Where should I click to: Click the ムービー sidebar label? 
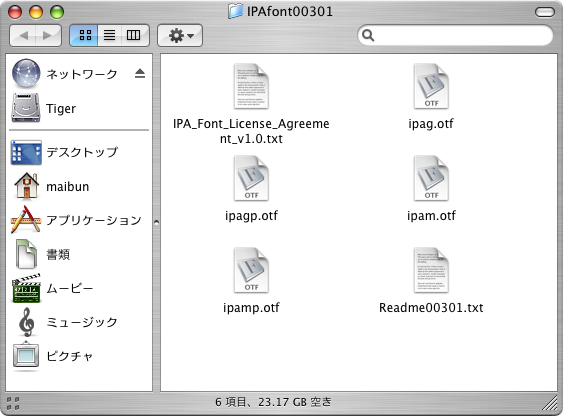pos(70,288)
